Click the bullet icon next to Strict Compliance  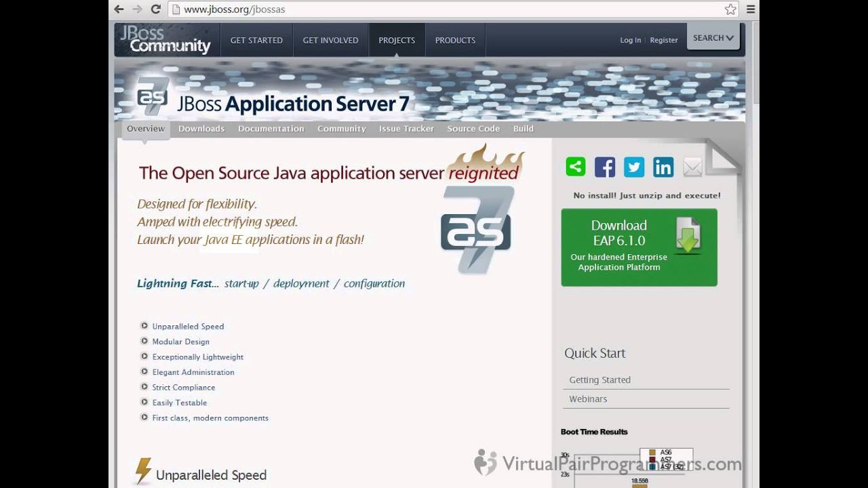[x=144, y=387]
